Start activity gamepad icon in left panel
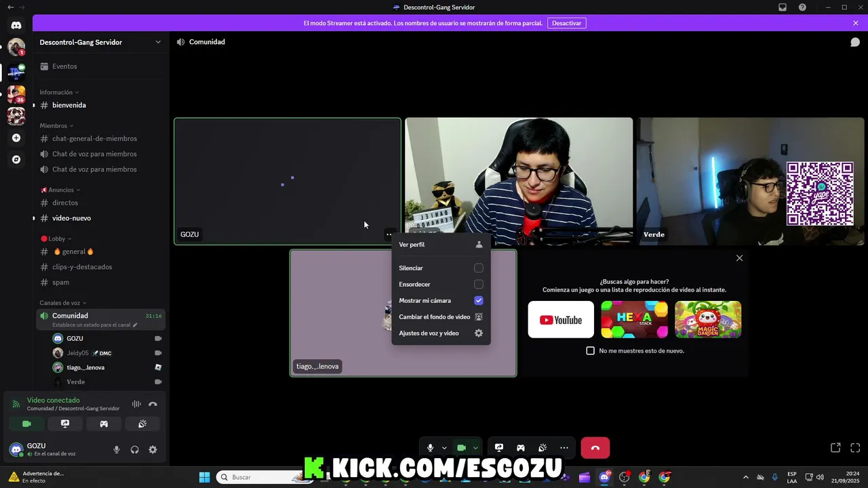The image size is (868, 488). point(104,424)
